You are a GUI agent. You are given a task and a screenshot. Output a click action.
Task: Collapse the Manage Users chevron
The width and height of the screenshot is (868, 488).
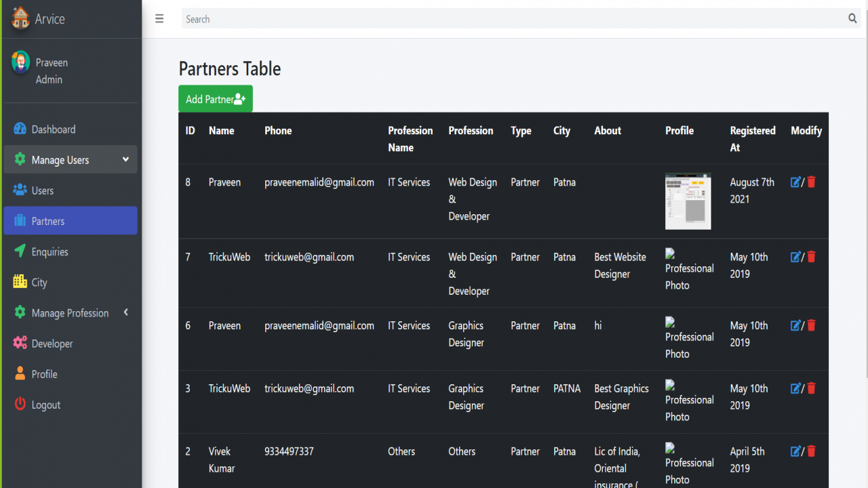[x=125, y=159]
